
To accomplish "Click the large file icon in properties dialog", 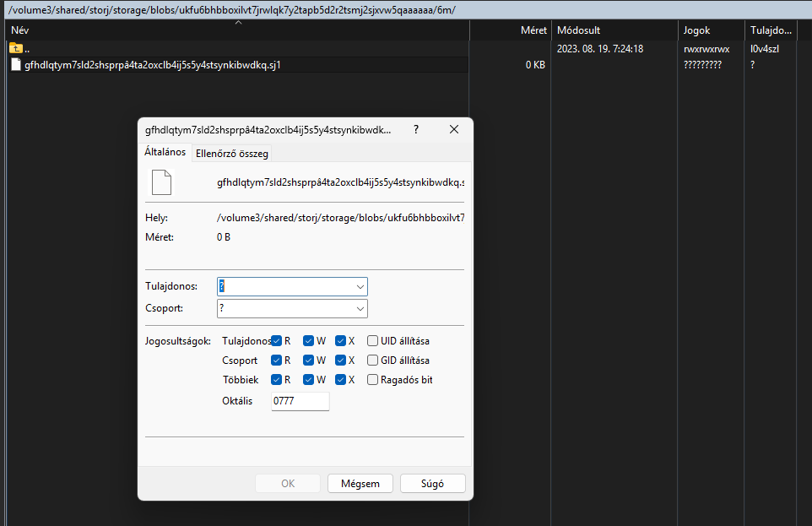I will click(x=161, y=182).
